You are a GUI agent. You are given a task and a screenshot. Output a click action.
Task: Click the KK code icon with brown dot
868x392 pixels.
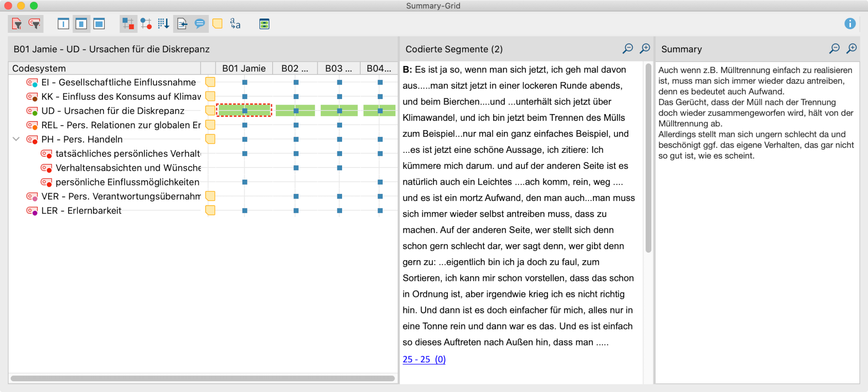[32, 97]
